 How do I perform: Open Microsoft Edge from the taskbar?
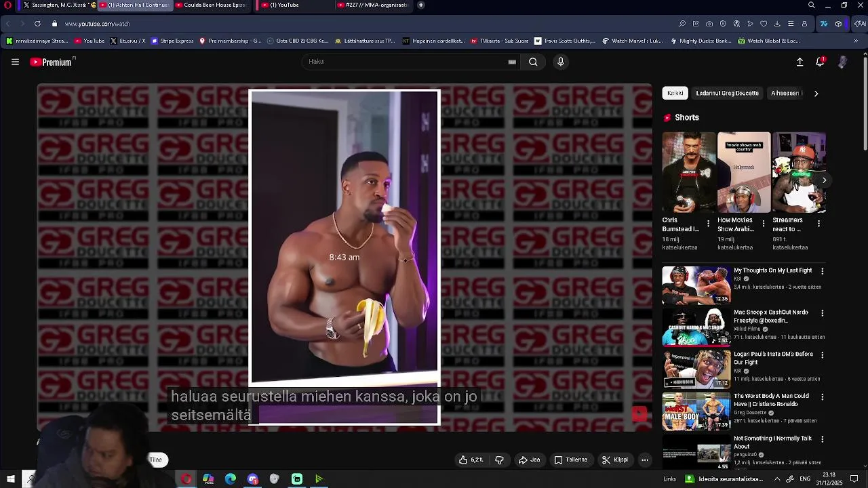click(231, 479)
